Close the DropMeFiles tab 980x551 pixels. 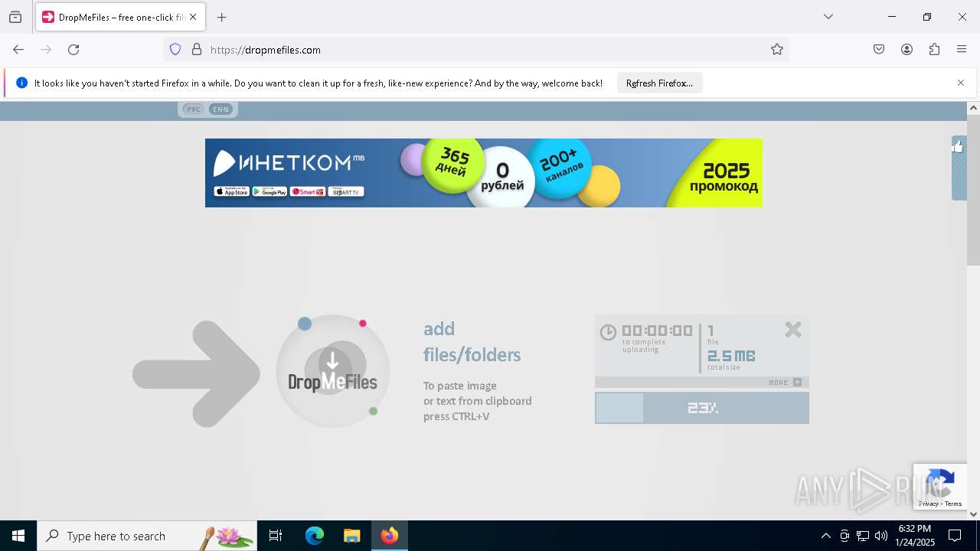193,17
